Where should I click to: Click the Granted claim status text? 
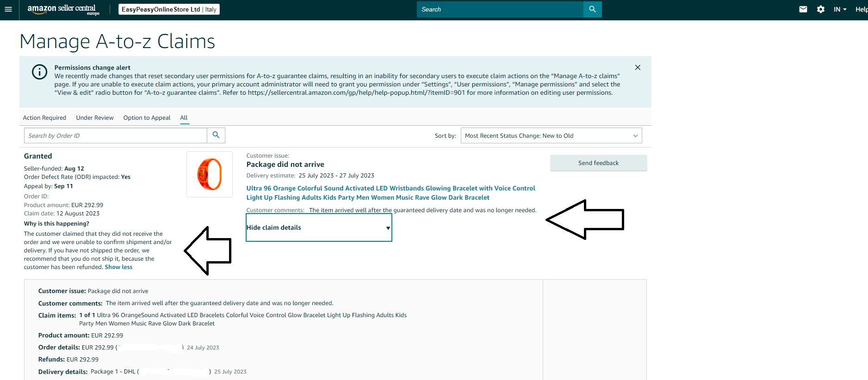pos(38,156)
